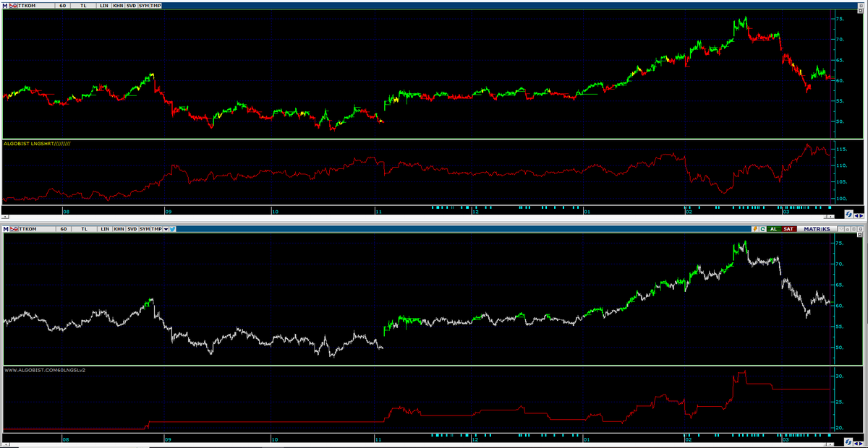
Task: Click the TL currency button in the top chart
Action: [83, 6]
